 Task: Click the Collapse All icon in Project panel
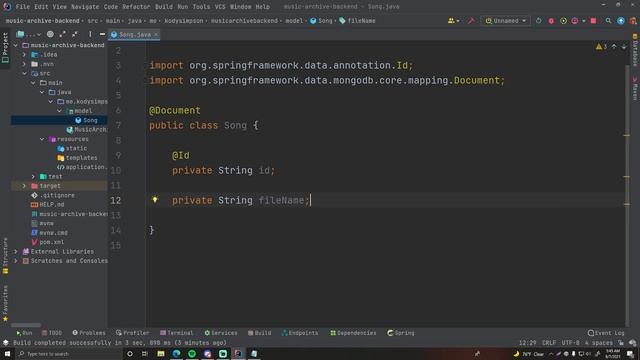pyautogui.click(x=75, y=34)
